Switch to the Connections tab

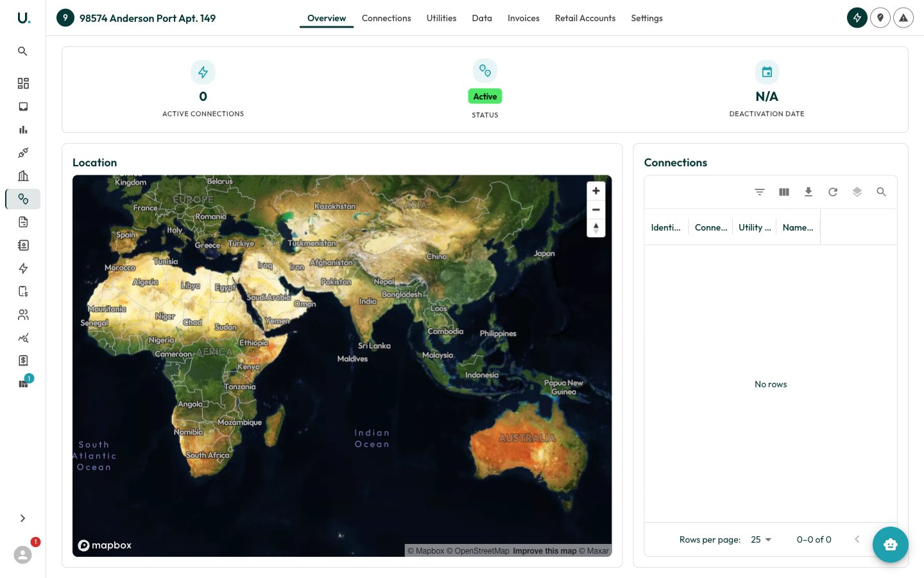point(386,18)
